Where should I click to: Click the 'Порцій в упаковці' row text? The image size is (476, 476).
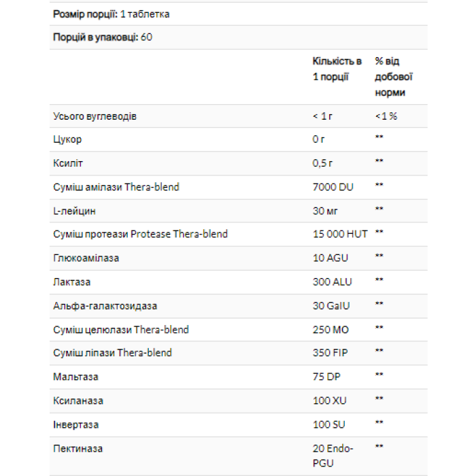95,37
